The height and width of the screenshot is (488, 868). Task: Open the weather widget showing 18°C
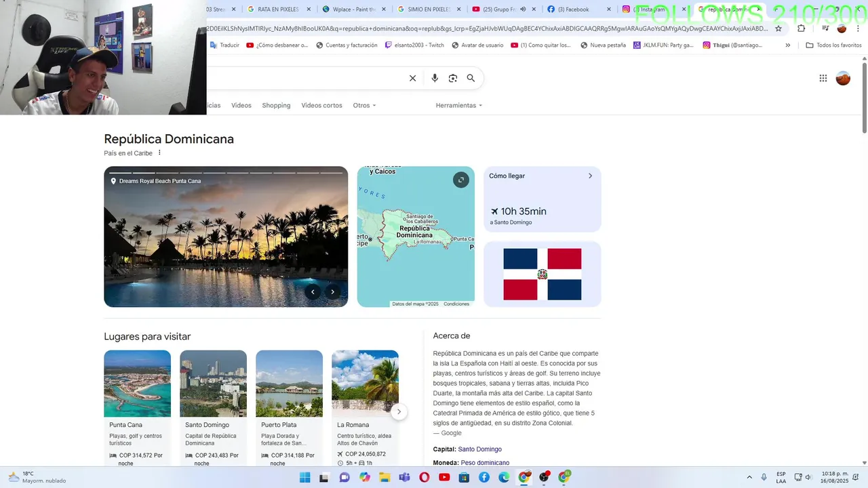[x=37, y=477]
